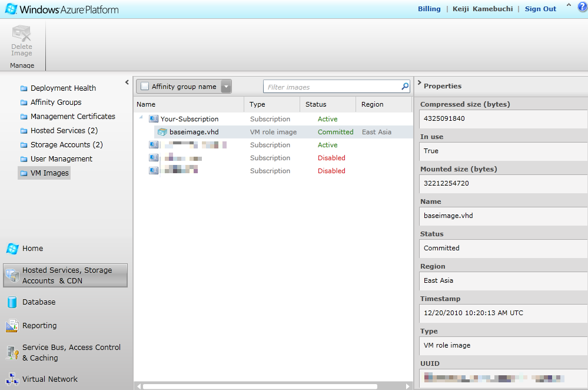Open Reporting section icon
Screen dimensions: 588x390
point(12,326)
